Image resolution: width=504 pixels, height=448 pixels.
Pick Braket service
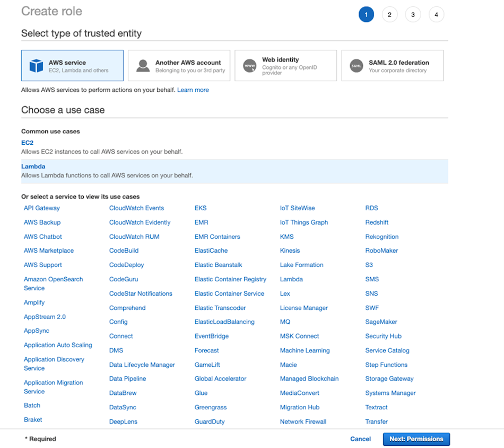[x=33, y=420]
